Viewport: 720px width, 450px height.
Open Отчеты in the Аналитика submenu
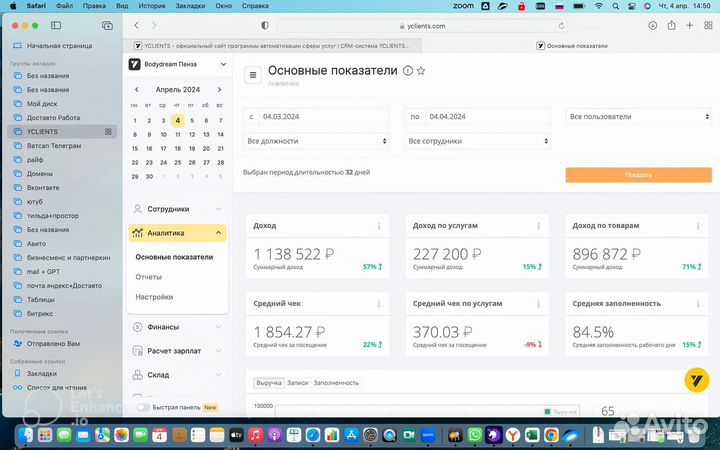click(149, 277)
